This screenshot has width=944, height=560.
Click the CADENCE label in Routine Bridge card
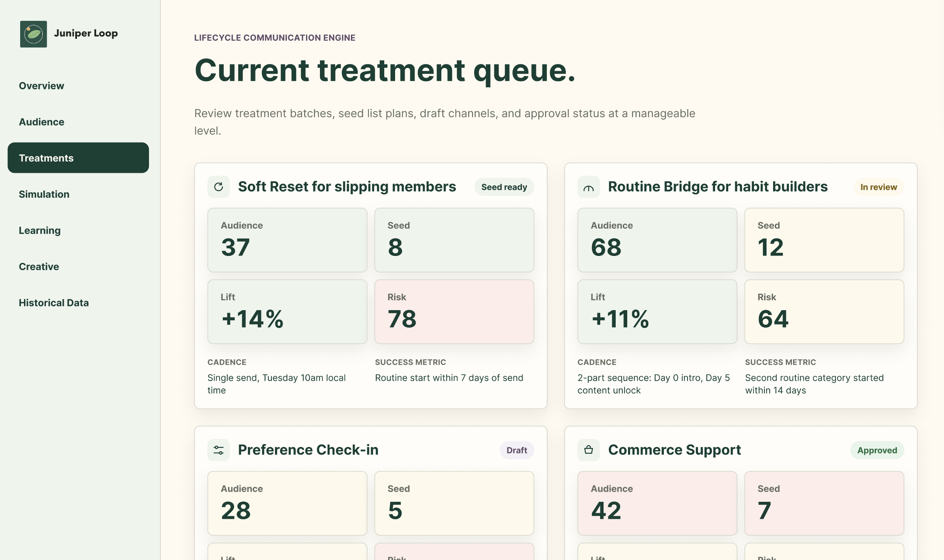click(x=597, y=362)
